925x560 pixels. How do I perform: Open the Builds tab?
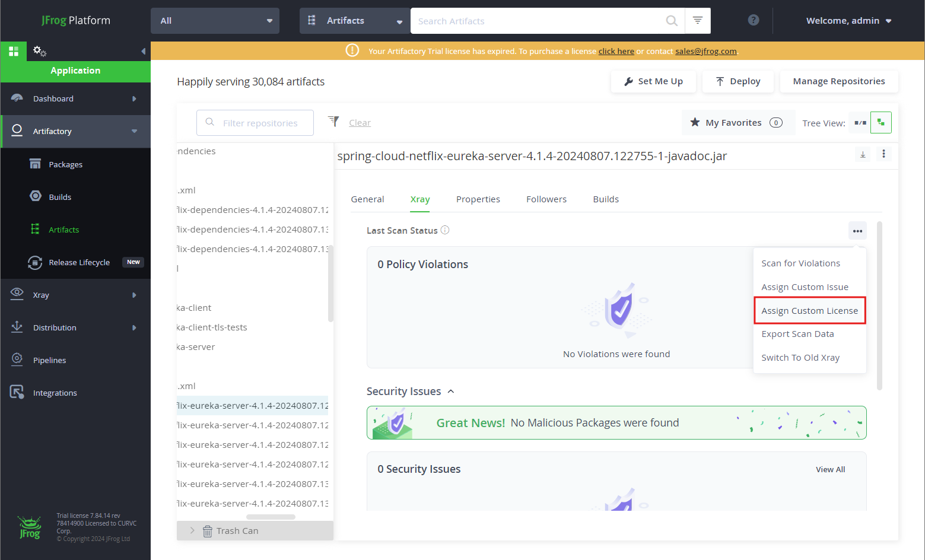click(606, 199)
